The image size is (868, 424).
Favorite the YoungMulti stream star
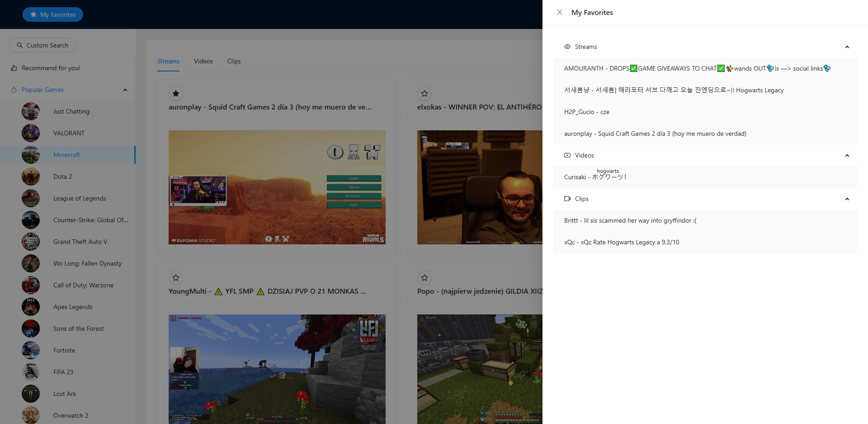coord(176,278)
